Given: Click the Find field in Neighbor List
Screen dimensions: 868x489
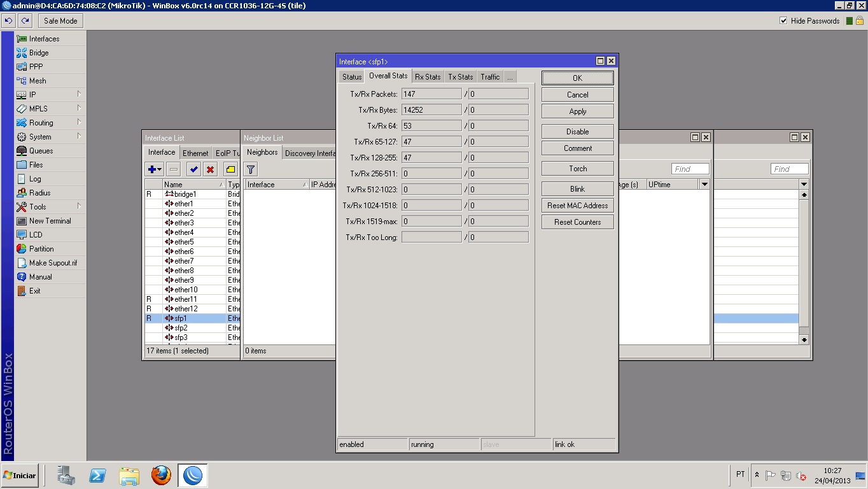Looking at the screenshot, I should [x=690, y=169].
